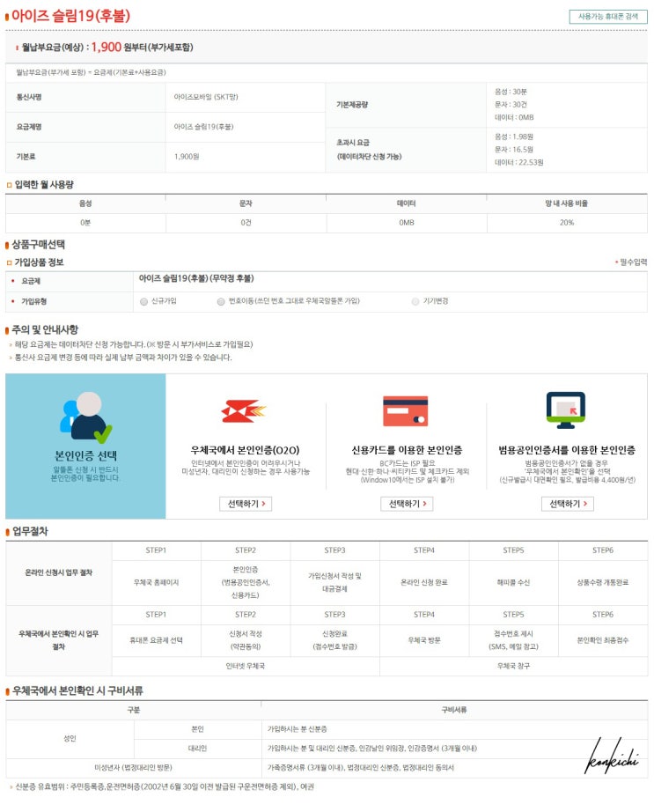Click the 20% in-network usage ratio cell

click(567, 223)
